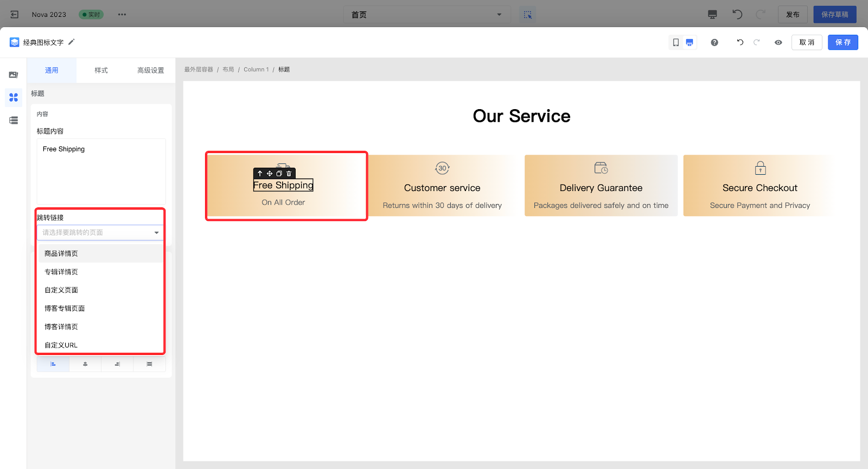The width and height of the screenshot is (868, 469).
Task: Switch to mobile device preview
Action: (676, 42)
